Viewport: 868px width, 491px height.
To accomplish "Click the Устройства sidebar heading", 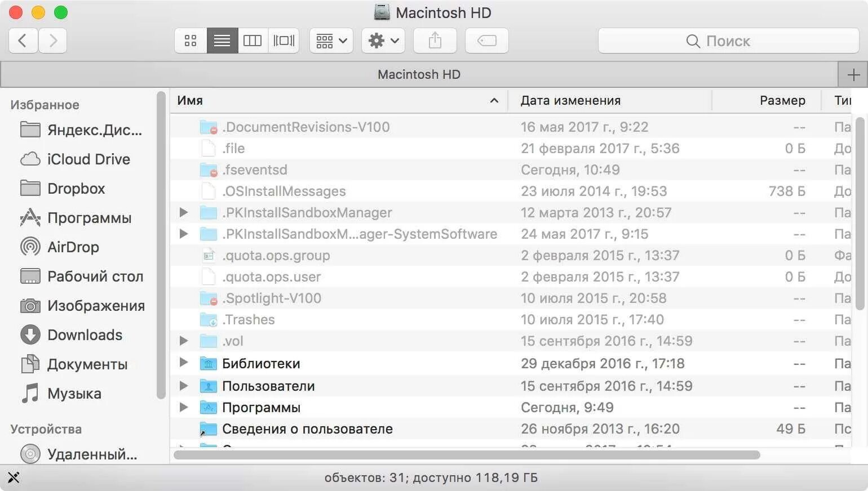I will tap(46, 429).
